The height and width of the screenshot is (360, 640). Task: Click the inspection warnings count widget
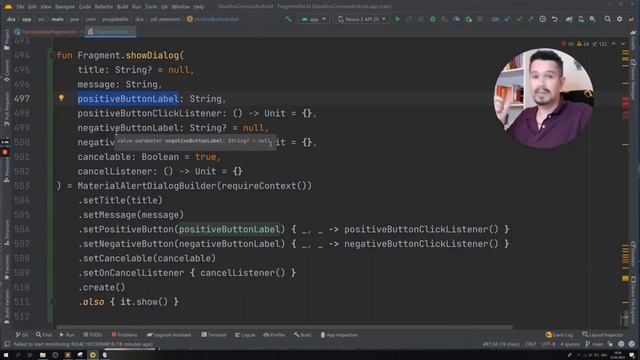coord(584,44)
